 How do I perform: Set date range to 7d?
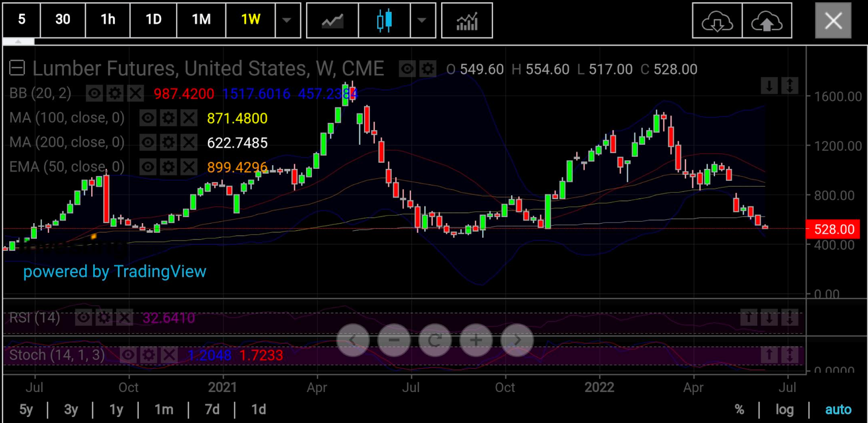point(212,409)
